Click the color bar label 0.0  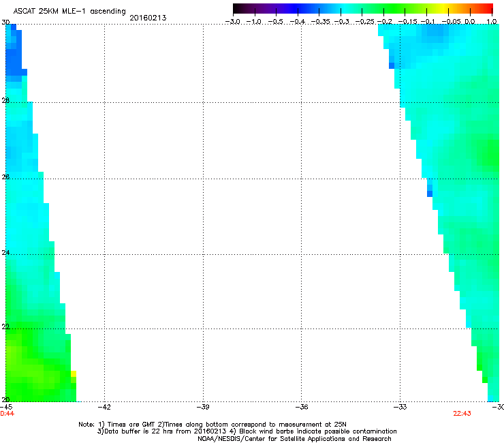pyautogui.click(x=470, y=22)
